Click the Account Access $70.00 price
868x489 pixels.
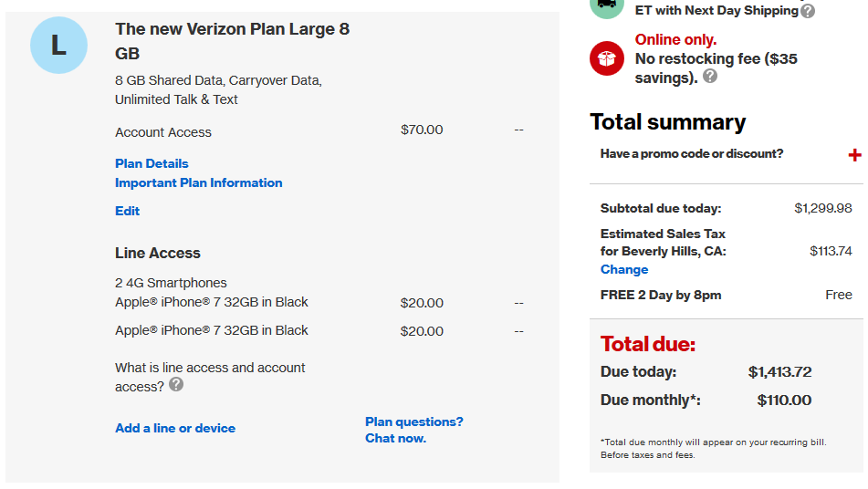coord(422,130)
